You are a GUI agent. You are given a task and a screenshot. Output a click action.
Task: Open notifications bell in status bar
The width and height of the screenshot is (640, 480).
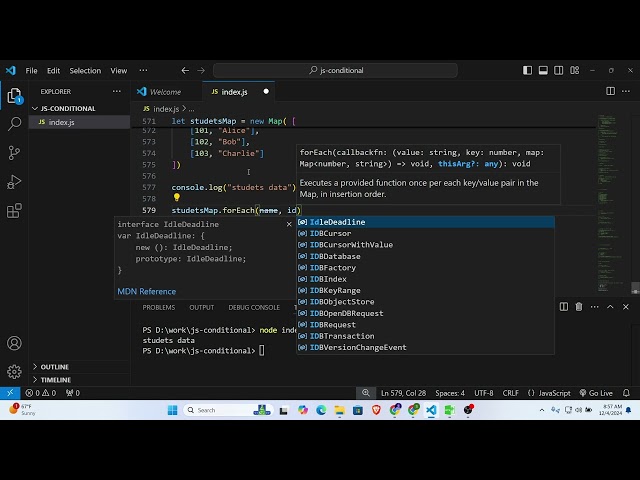(x=626, y=393)
